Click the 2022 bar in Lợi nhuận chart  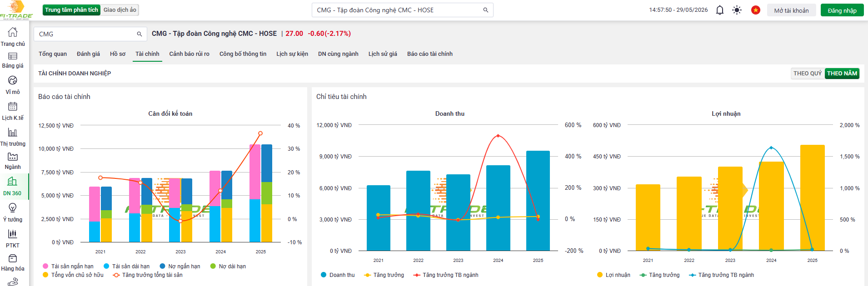(x=689, y=213)
